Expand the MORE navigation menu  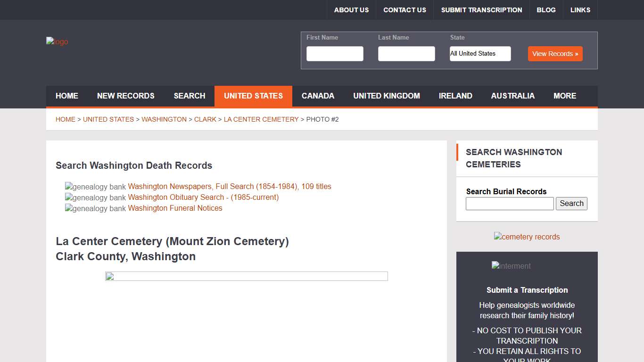[564, 96]
